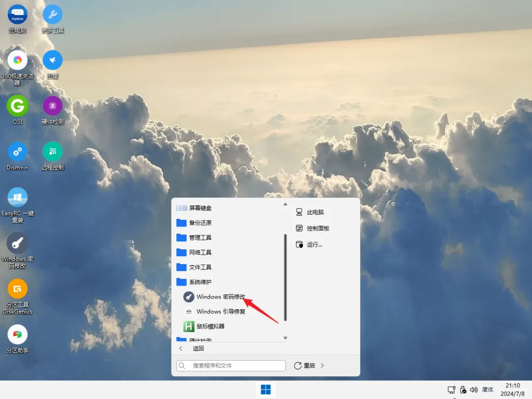Click the program list scrollbar up arrow
This screenshot has height=399, width=532.
285,204
